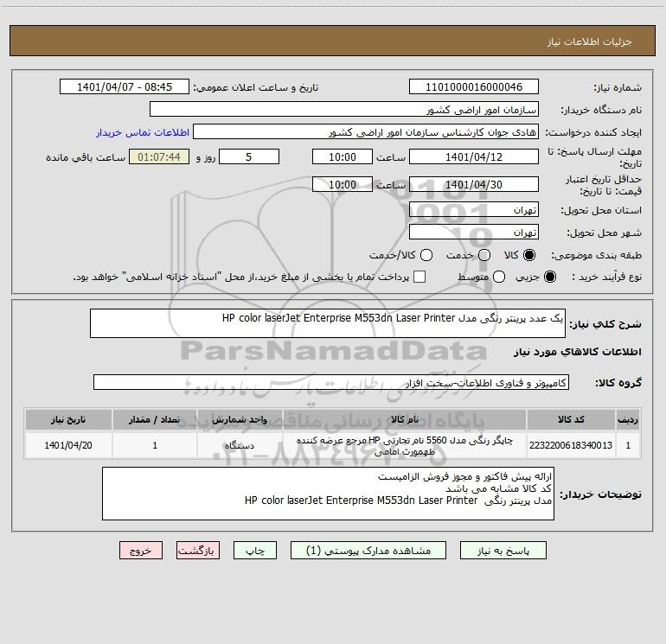The height and width of the screenshot is (644, 666).
Task: Click the response deadline date 1401/04/12
Action: click(x=474, y=156)
